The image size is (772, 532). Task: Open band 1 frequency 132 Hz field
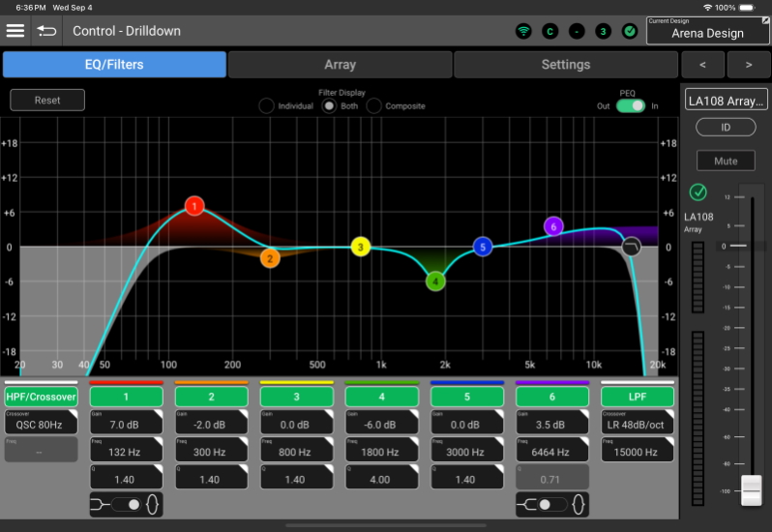click(126, 450)
